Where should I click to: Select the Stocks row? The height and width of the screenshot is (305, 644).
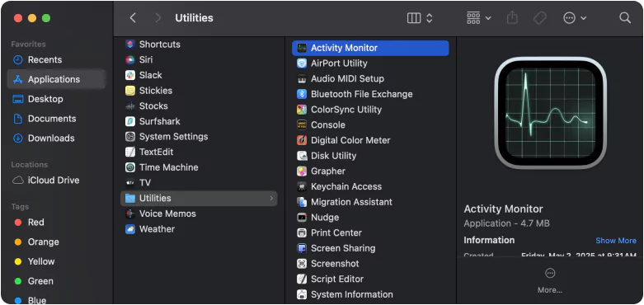(199, 106)
